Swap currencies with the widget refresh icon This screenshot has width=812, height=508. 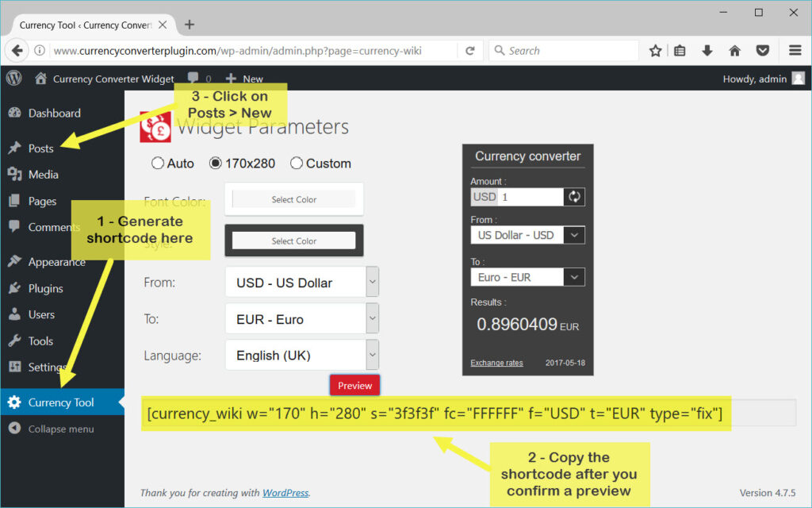[574, 197]
